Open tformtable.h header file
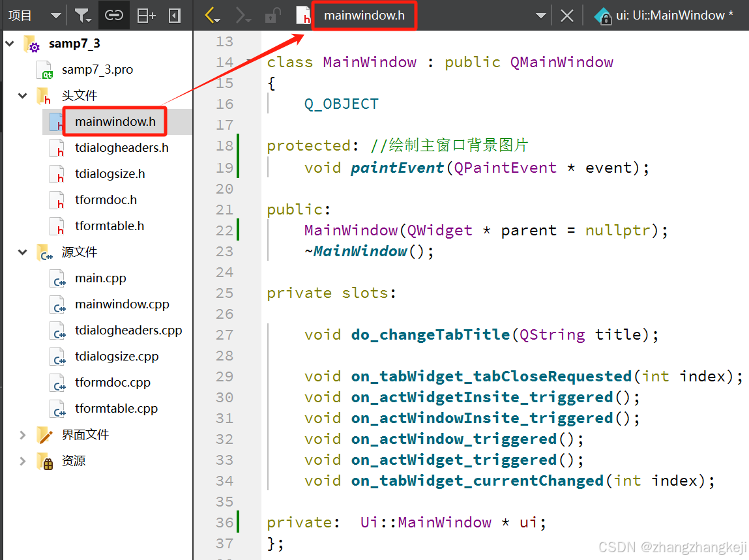 coord(110,226)
